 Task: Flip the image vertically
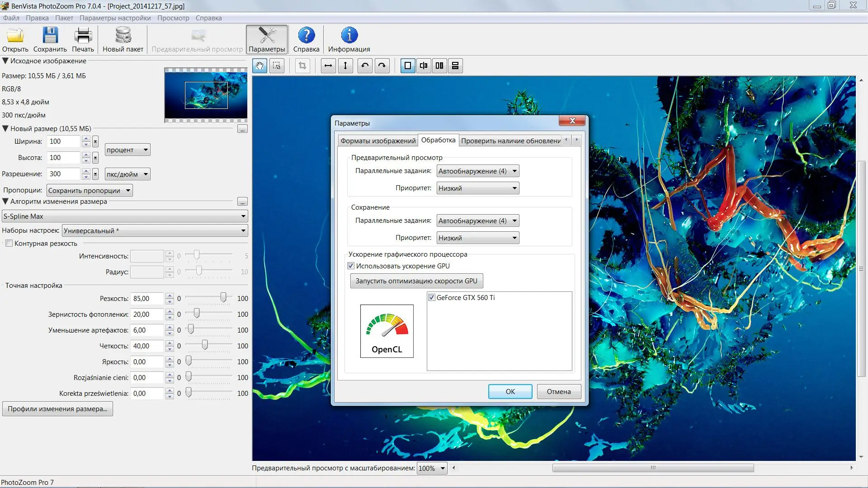346,66
